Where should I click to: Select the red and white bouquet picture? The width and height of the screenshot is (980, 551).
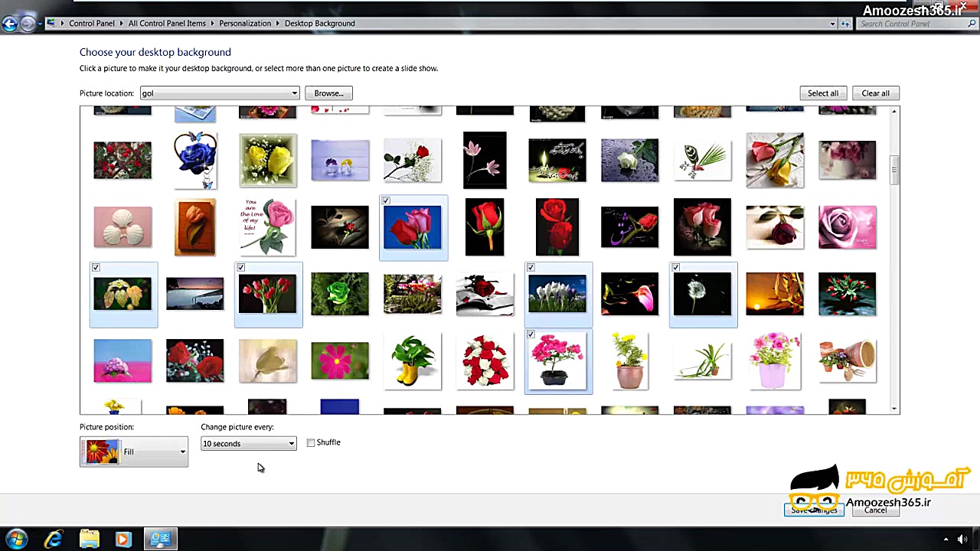[x=485, y=360]
